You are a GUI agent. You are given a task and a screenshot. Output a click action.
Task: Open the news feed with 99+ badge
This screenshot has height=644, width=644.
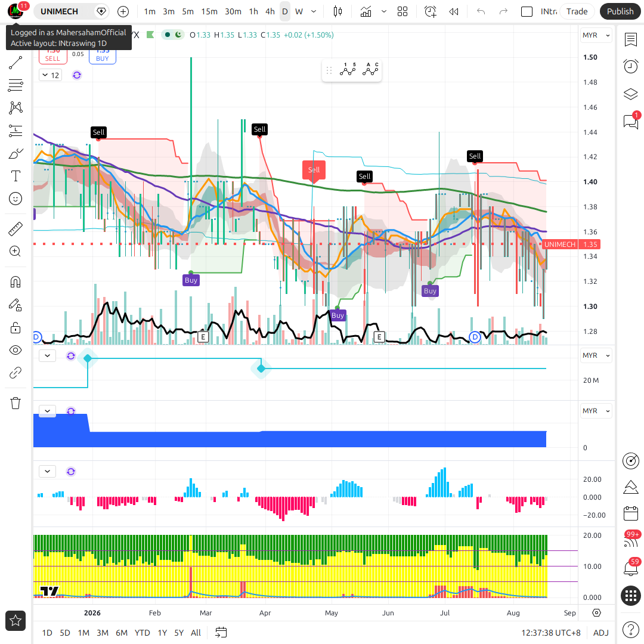[630, 540]
